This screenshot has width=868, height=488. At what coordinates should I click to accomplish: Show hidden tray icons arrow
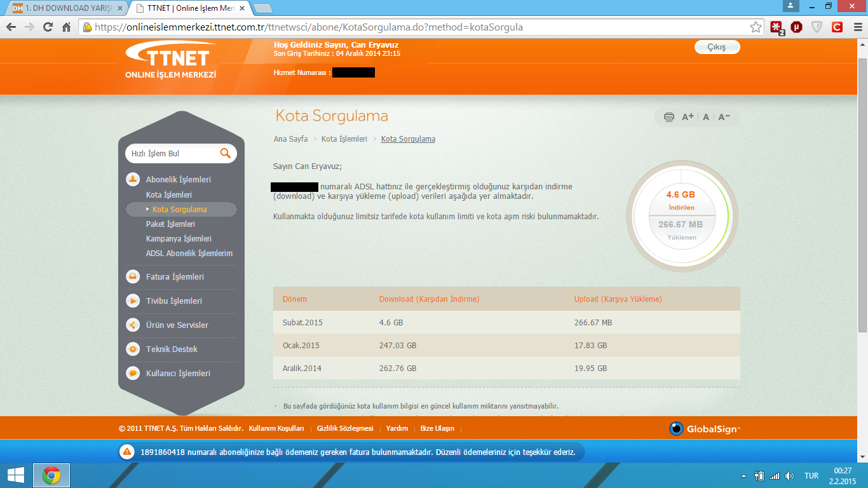point(743,476)
